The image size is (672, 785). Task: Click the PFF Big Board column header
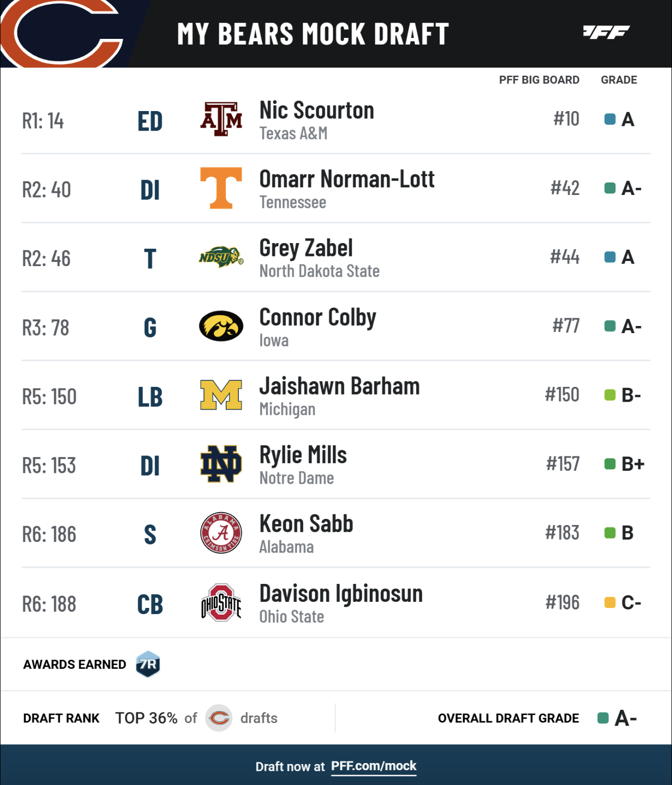coord(539,80)
